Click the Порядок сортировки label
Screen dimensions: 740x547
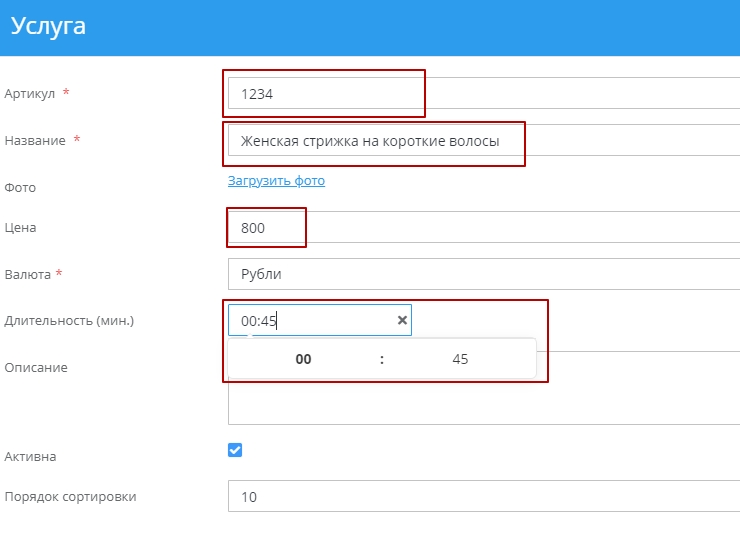coord(70,496)
